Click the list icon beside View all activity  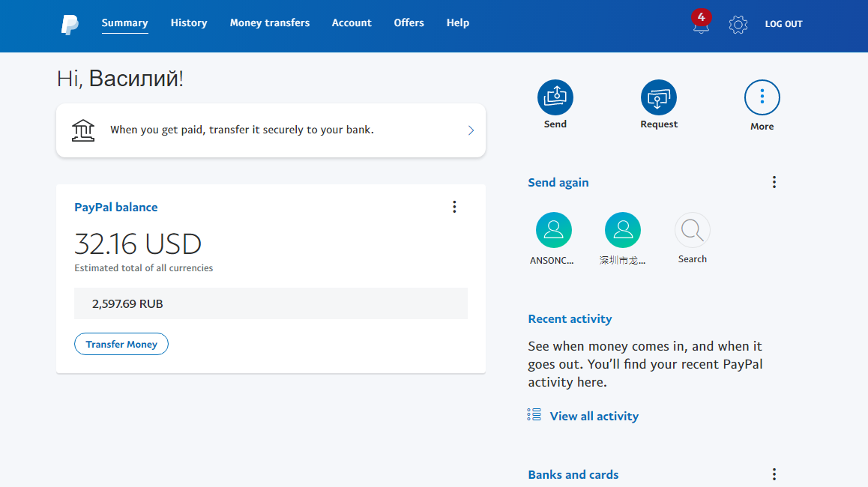click(x=534, y=414)
